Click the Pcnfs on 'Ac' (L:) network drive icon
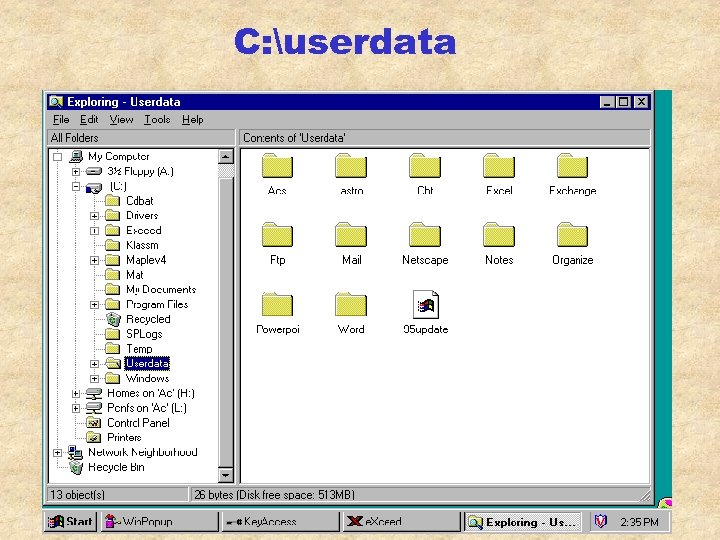 pos(94,408)
